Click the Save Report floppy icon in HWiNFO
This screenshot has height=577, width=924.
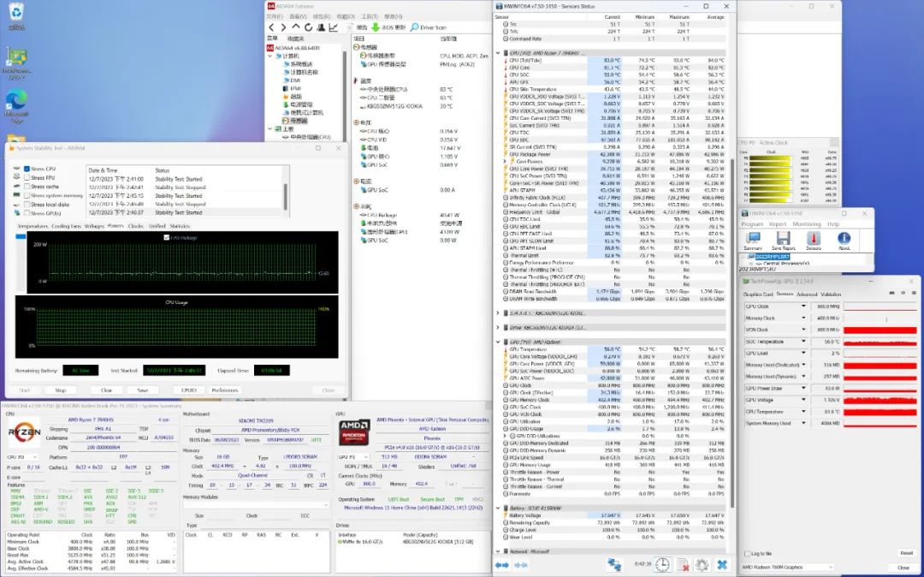click(783, 240)
